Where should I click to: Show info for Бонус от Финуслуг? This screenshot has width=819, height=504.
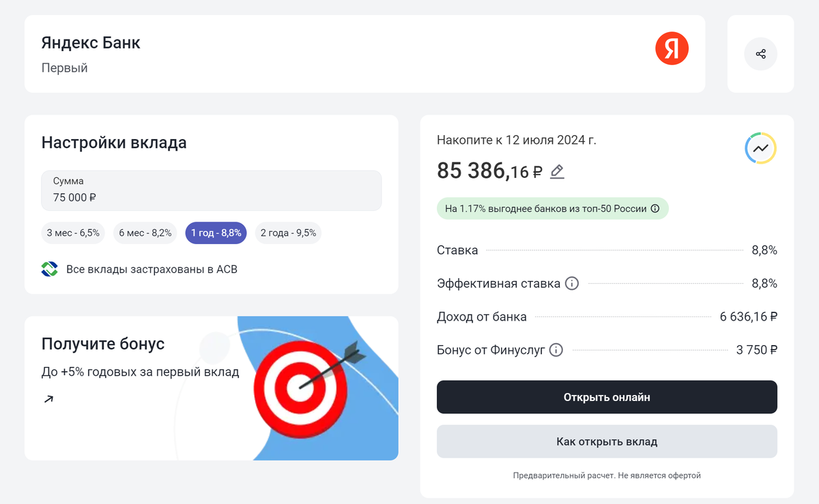pos(556,350)
